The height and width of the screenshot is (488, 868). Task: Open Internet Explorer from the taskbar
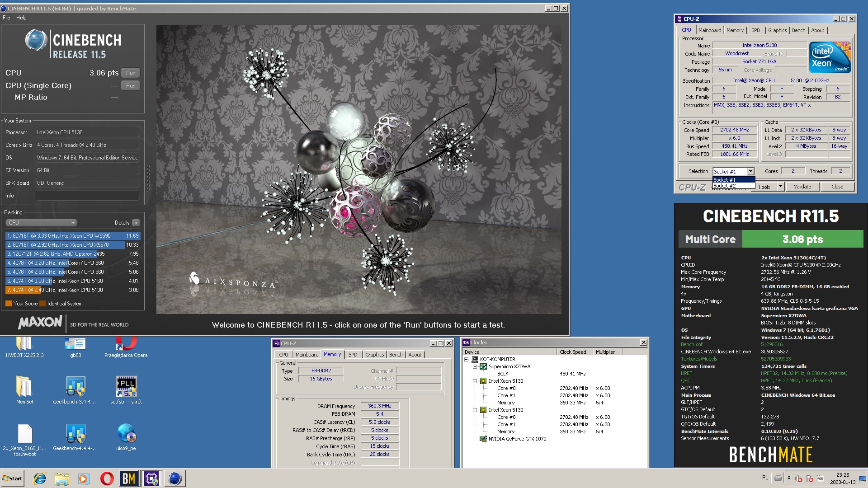[40, 479]
